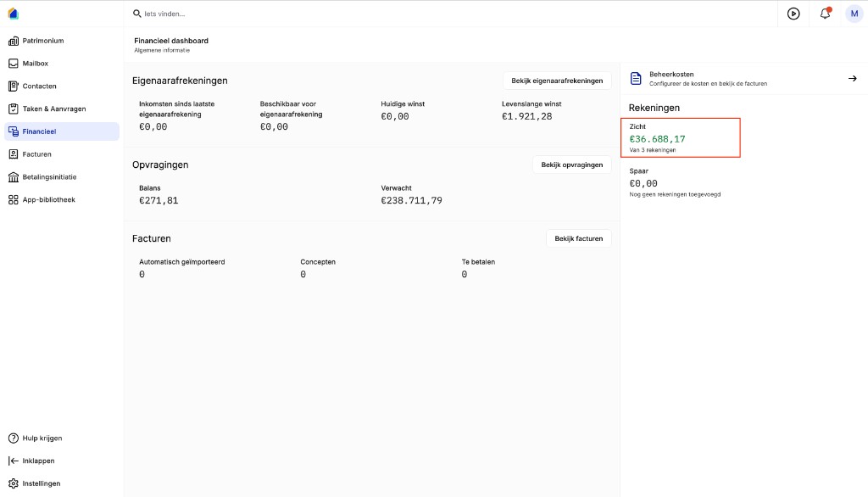The height and width of the screenshot is (497, 868).
Task: Click 'Bekijk opvragingen' button
Action: click(572, 165)
